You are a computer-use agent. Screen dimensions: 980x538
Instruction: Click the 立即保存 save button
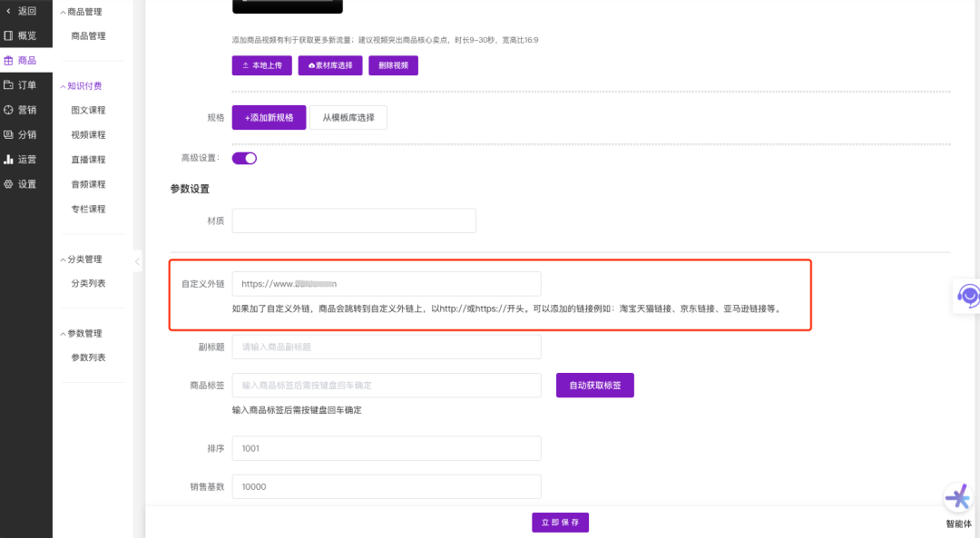[560, 523]
